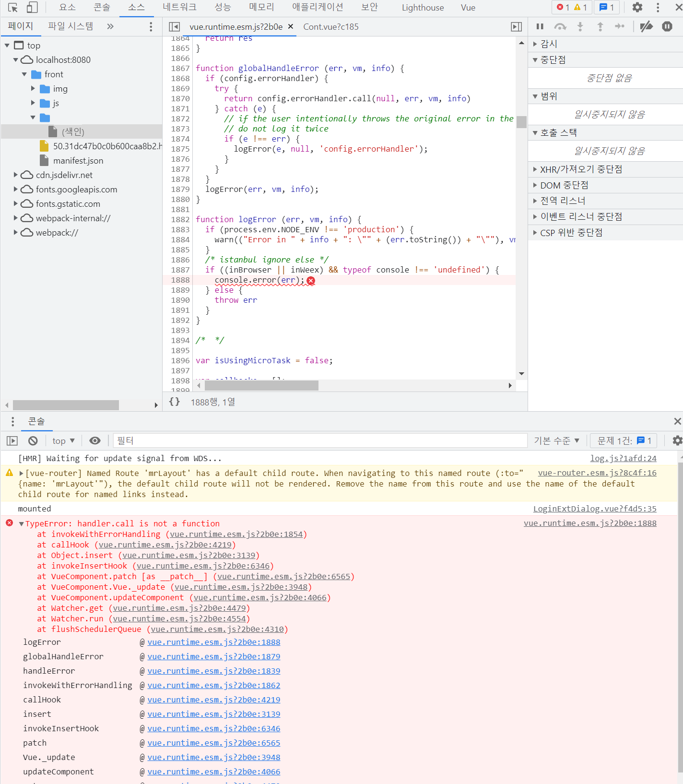Image resolution: width=683 pixels, height=784 pixels.
Task: Show console sidebar icon
Action: click(x=12, y=440)
